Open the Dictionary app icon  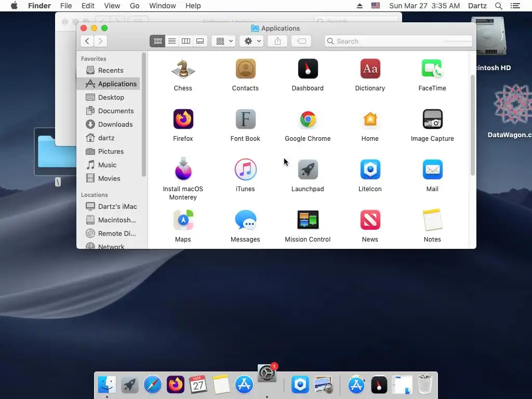pos(370,69)
